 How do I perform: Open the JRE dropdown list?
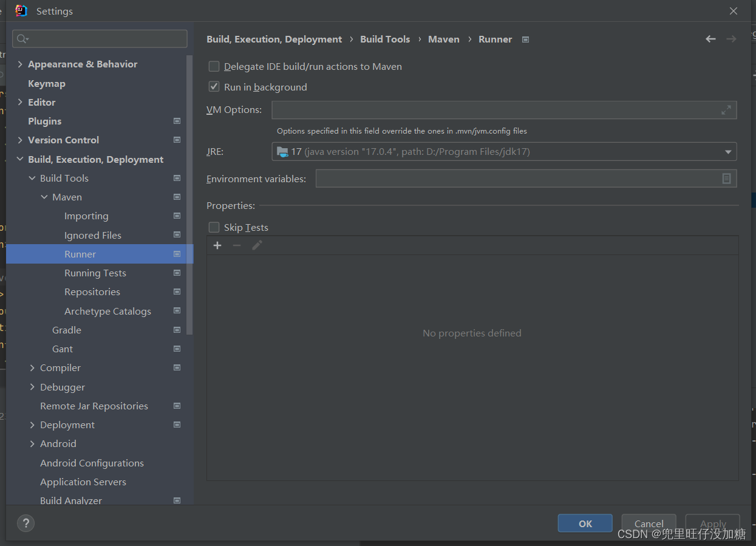(x=728, y=152)
